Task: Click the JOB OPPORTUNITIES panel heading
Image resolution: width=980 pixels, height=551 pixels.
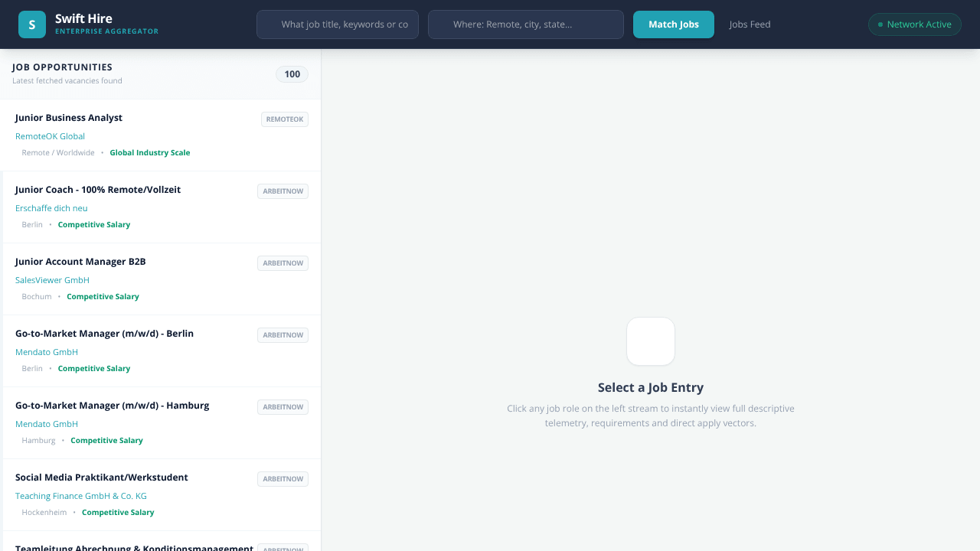Action: coord(62,67)
